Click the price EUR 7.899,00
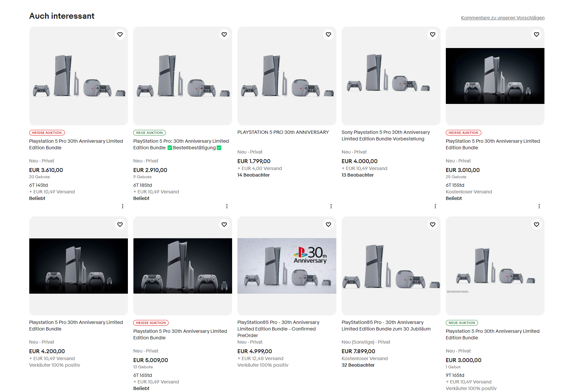The image size is (577, 392). pos(358,351)
